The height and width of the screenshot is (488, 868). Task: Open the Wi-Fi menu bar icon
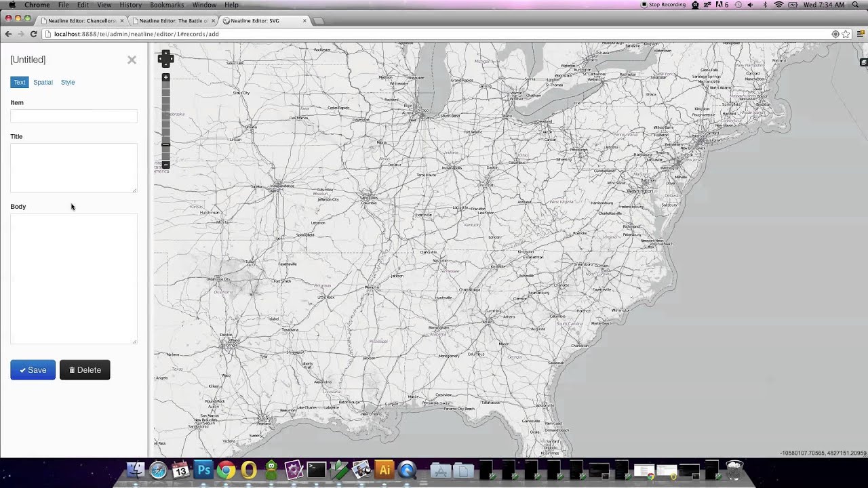click(779, 5)
